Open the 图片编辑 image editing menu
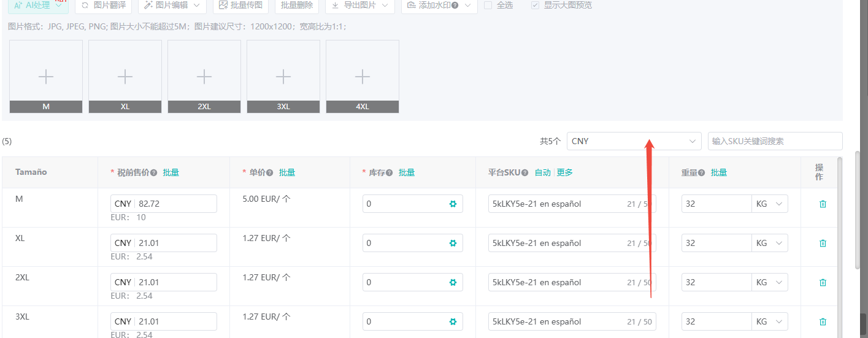The height and width of the screenshot is (338, 868). (172, 5)
